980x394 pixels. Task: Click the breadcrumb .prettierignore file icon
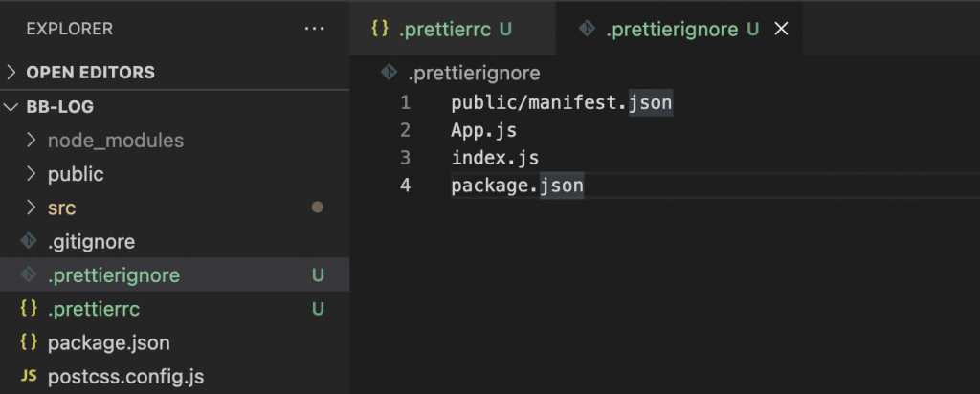click(x=389, y=72)
